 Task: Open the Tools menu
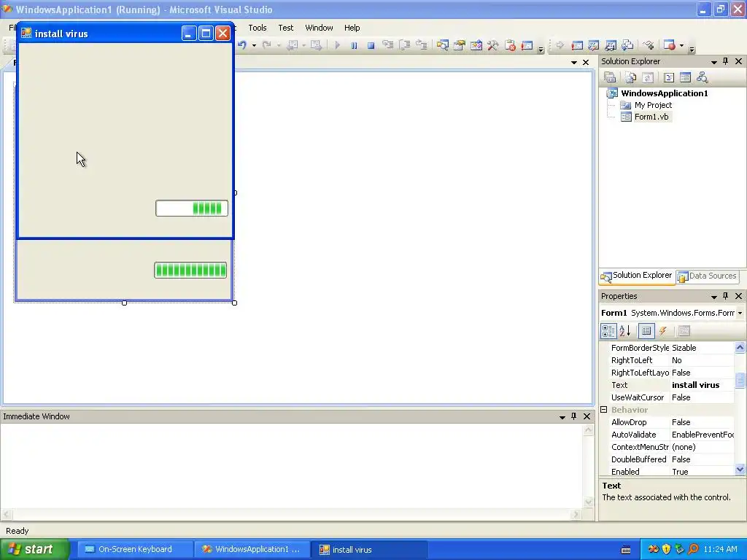click(258, 28)
